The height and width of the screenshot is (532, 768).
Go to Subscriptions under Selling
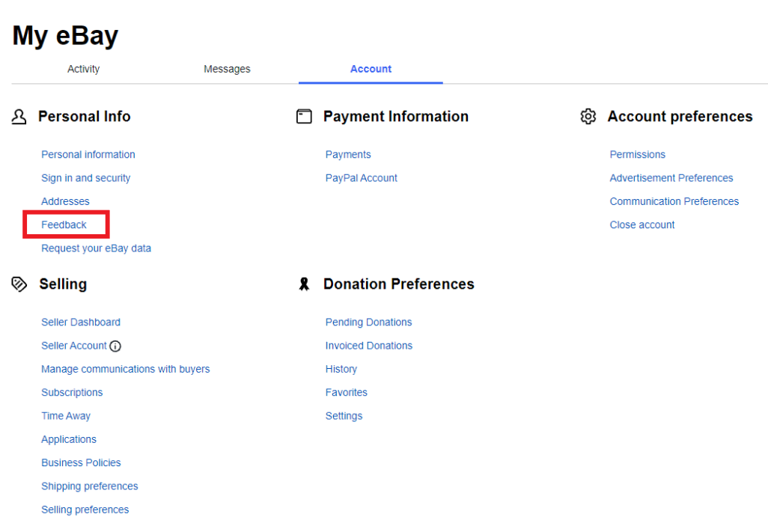(x=72, y=393)
